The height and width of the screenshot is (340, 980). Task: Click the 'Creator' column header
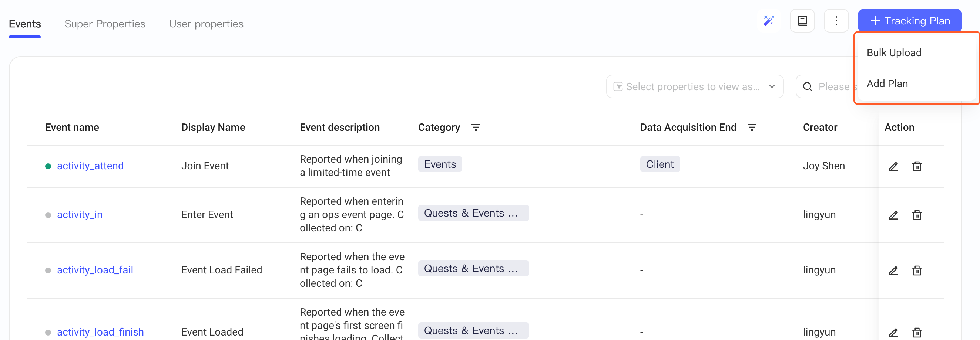pyautogui.click(x=820, y=127)
